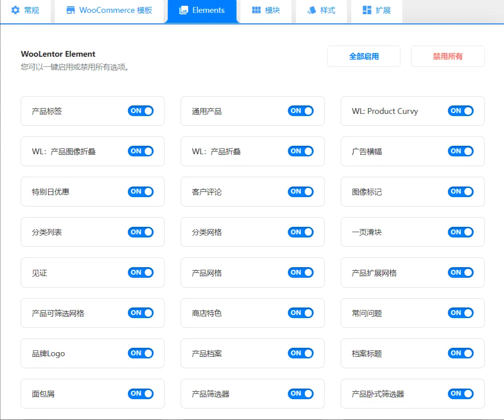504x420 pixels.
Task: Click the grid icon on 模块 tab
Action: point(256,10)
